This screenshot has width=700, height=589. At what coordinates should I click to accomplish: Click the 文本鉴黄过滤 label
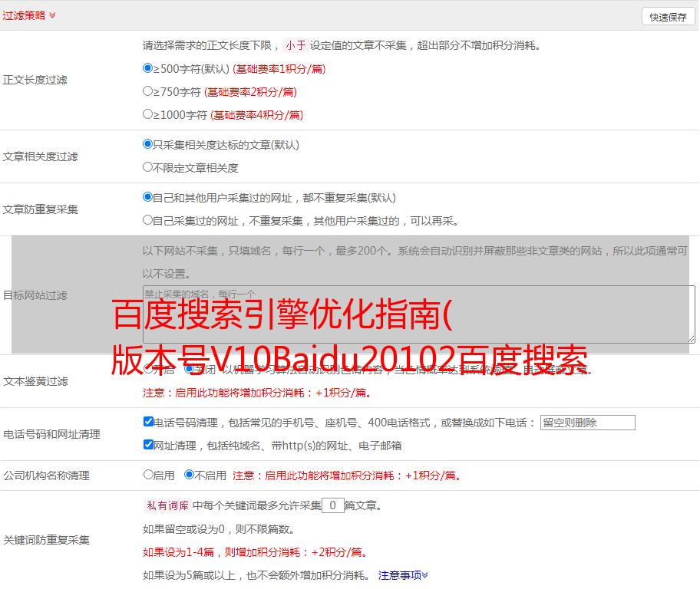click(35, 381)
